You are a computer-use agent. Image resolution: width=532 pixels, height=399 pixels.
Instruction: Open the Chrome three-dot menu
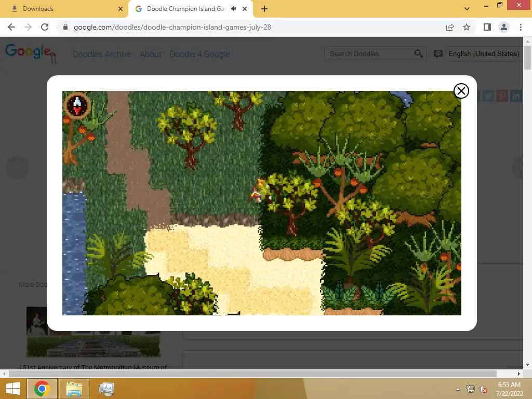point(521,27)
